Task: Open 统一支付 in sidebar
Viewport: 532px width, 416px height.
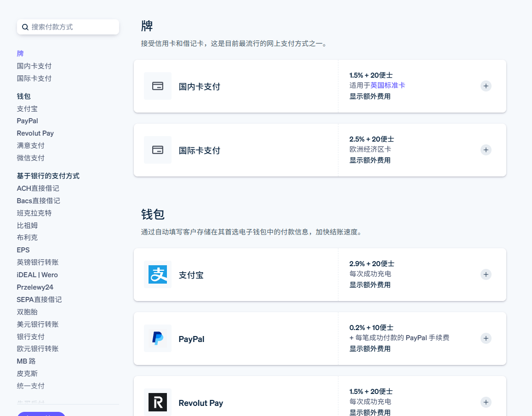Action: pos(30,386)
